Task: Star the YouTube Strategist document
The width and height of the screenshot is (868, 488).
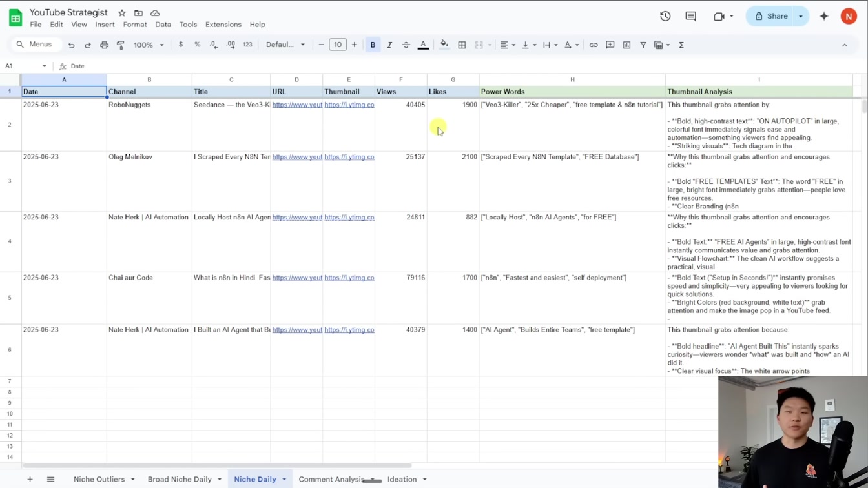Action: click(121, 13)
